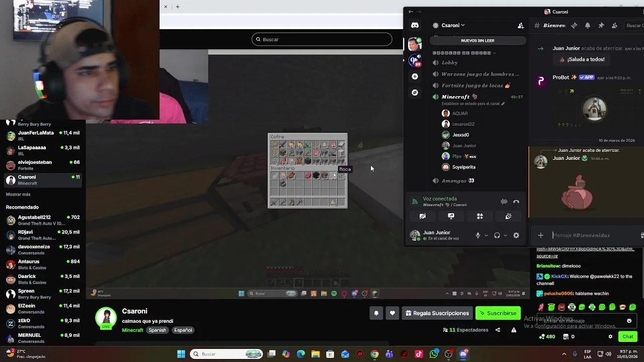
Task: Click noise suppression icon in voice panel
Action: click(x=504, y=202)
